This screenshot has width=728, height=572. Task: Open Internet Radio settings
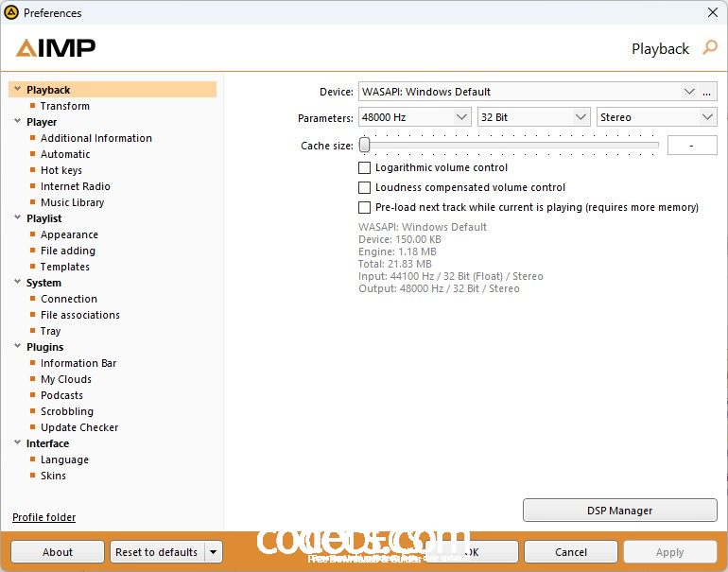click(x=76, y=186)
